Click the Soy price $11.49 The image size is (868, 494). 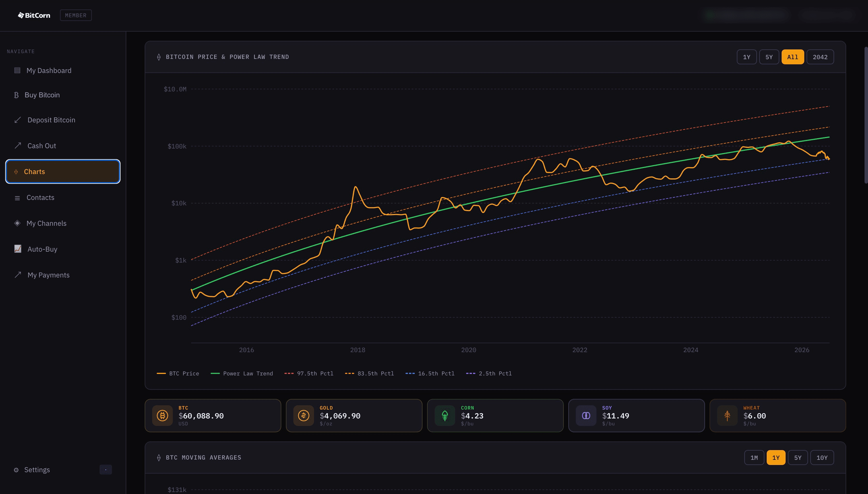click(x=616, y=416)
